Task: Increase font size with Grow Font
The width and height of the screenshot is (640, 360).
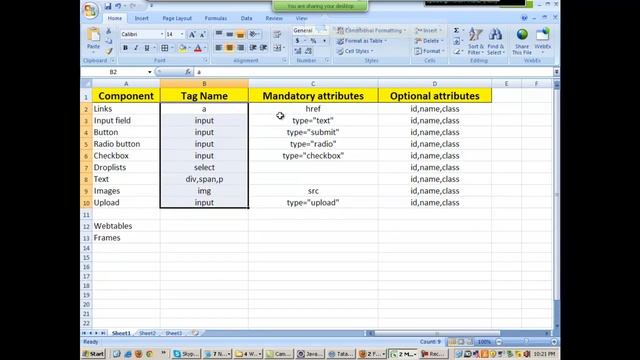Action: (x=192, y=34)
